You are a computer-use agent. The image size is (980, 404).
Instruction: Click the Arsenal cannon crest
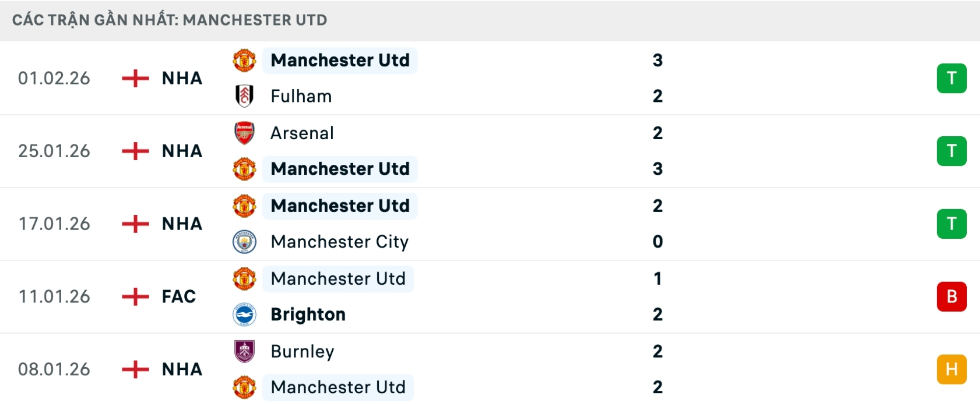pyautogui.click(x=244, y=133)
